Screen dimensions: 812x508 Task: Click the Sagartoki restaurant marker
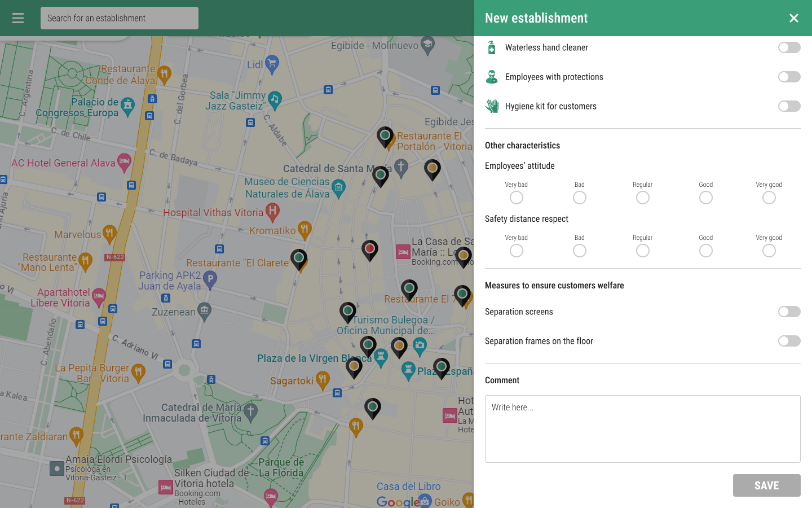click(323, 380)
